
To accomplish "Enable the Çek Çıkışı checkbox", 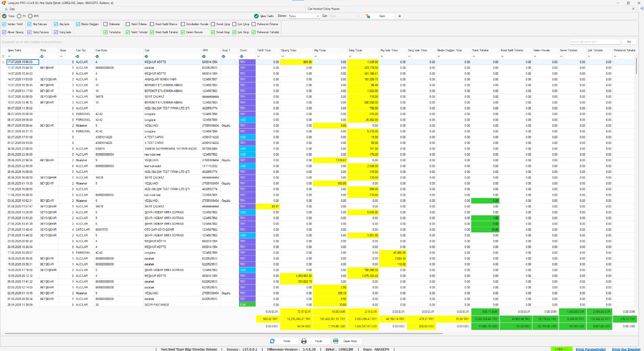I will tap(234, 24).
